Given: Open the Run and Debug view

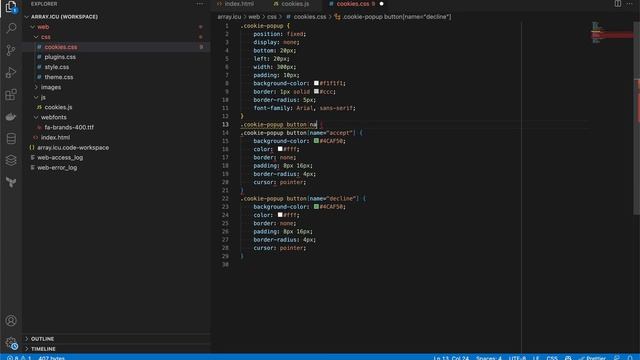Looking at the screenshot, I should point(11,72).
